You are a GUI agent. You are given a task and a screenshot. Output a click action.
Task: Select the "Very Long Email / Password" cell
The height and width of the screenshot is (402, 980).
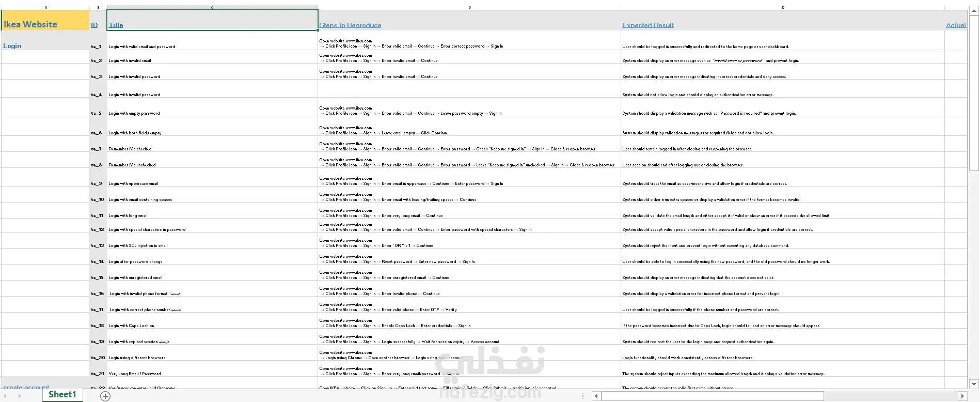click(x=212, y=368)
